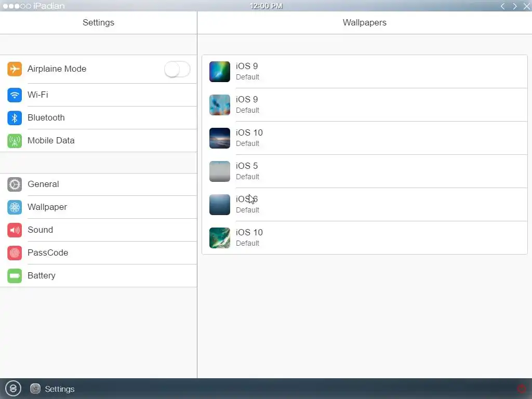
Task: Select the iOS 10 green wave wallpaper thumbnail
Action: (x=220, y=238)
